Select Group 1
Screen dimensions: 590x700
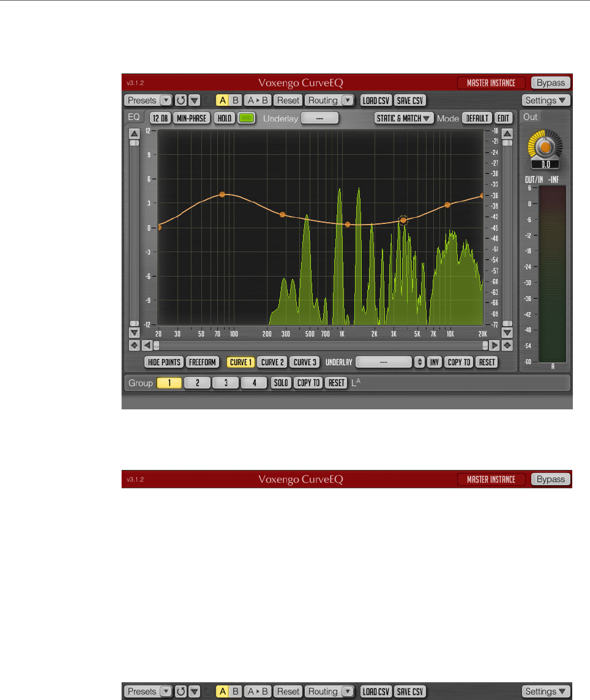click(x=170, y=383)
